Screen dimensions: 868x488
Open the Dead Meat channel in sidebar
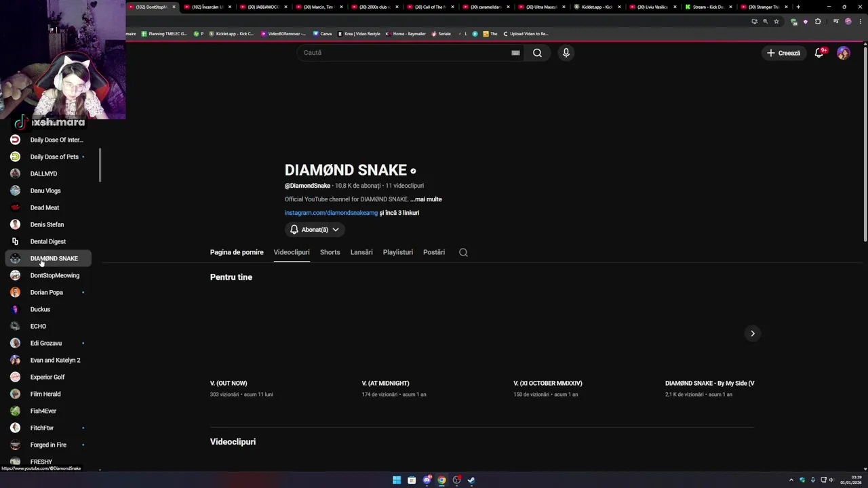tap(47, 207)
